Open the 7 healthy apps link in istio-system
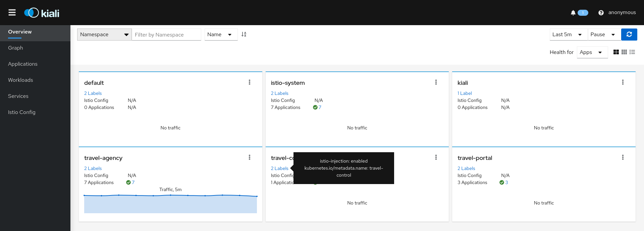The height and width of the screenshot is (231, 644). [320, 107]
